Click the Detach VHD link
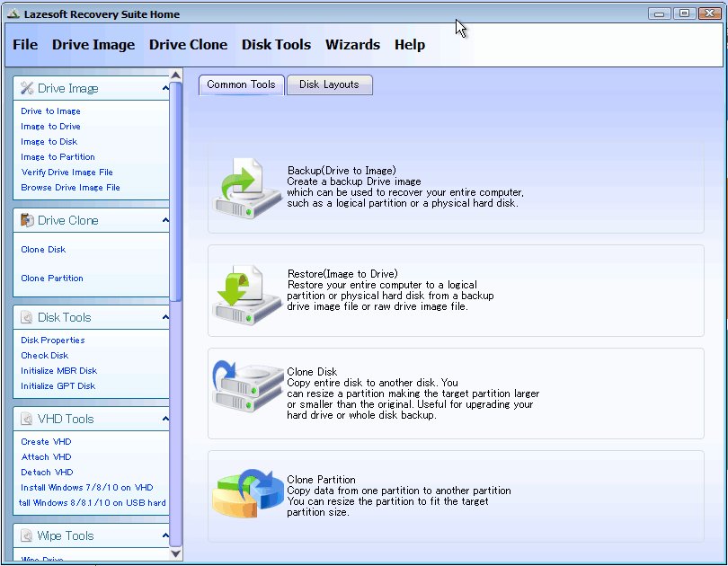This screenshot has width=728, height=566. [x=47, y=473]
